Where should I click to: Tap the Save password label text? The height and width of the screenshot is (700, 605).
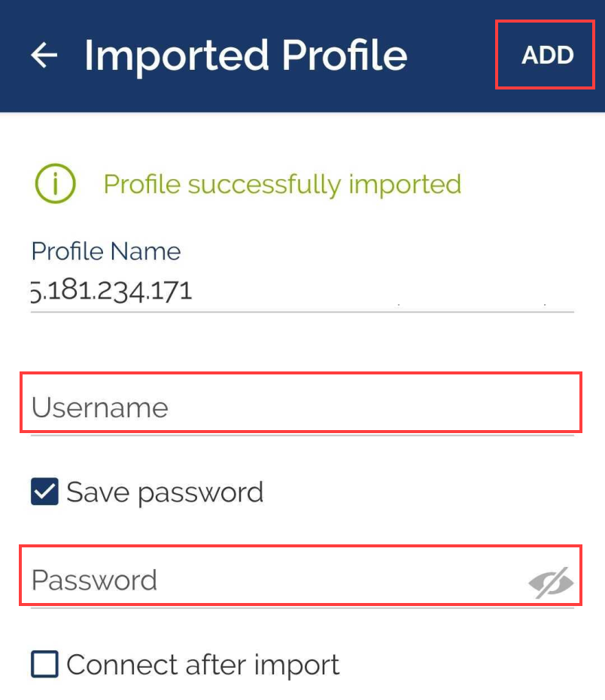(x=165, y=492)
